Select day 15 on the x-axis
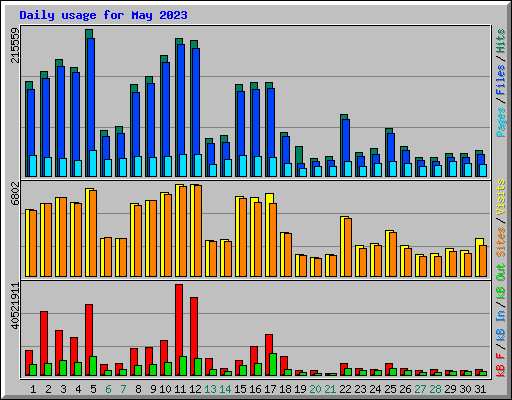Screen dimensions: 512x400 tap(240, 389)
